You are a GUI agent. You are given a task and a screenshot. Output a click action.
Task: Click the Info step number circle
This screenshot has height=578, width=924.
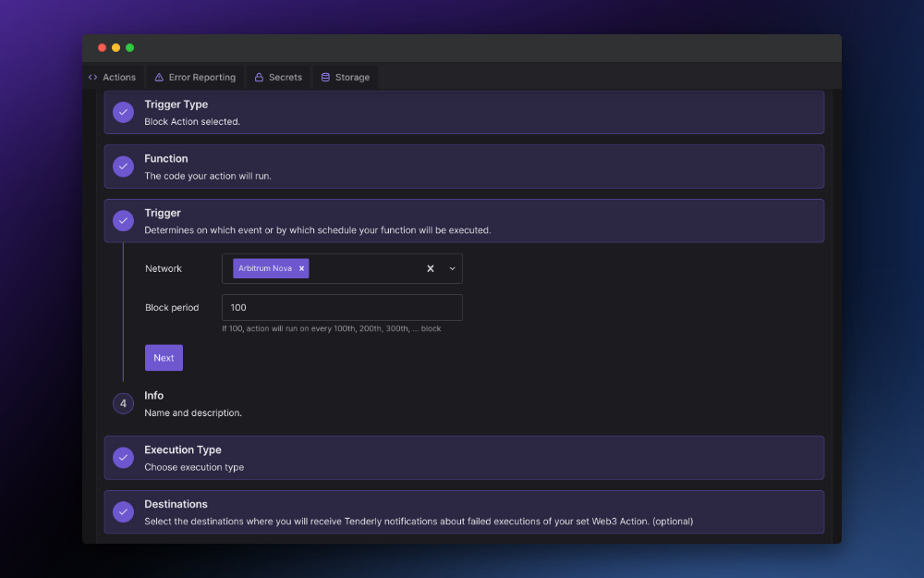coord(123,403)
